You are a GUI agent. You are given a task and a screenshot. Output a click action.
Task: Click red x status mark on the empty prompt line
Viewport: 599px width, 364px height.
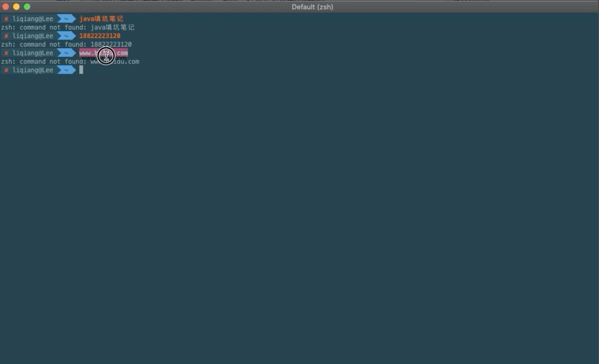(x=6, y=70)
